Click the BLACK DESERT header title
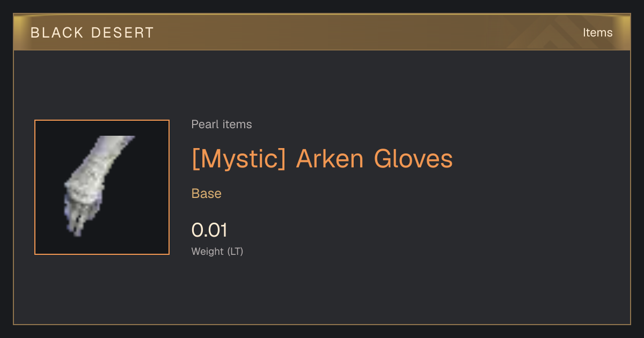Screen dimensions: 644x338 pos(92,33)
